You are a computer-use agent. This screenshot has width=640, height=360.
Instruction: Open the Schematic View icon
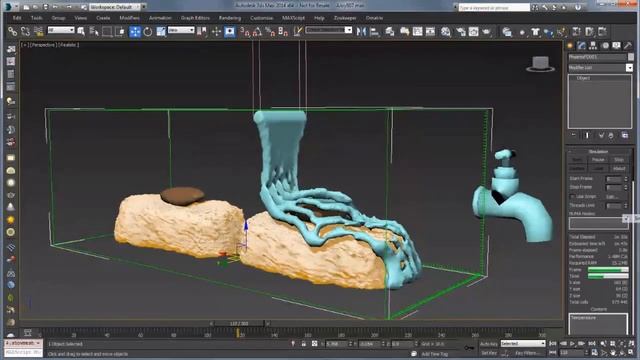point(431,31)
